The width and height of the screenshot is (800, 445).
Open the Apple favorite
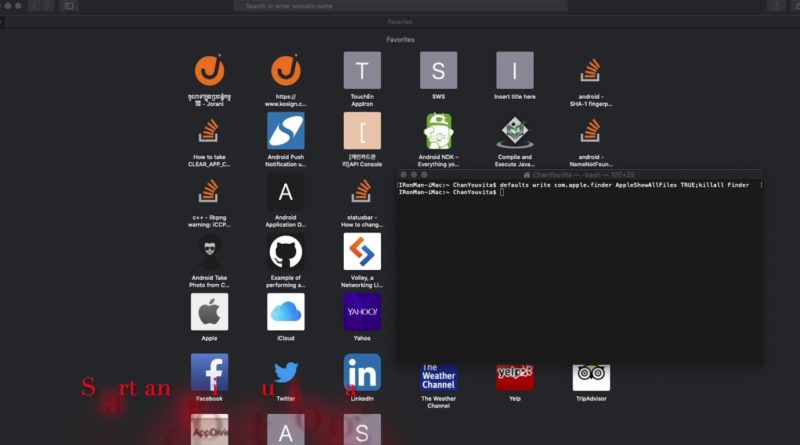[209, 312]
